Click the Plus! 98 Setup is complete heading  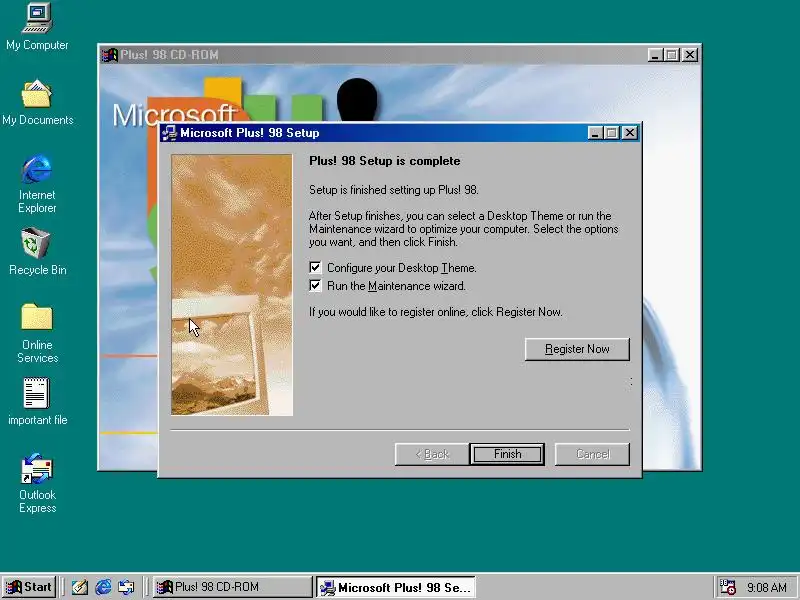pos(385,161)
